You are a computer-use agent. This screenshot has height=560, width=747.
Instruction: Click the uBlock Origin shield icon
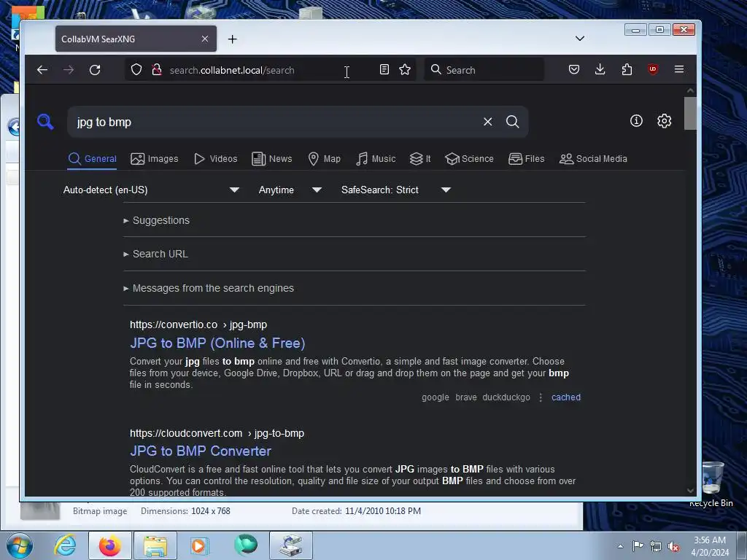pos(653,69)
